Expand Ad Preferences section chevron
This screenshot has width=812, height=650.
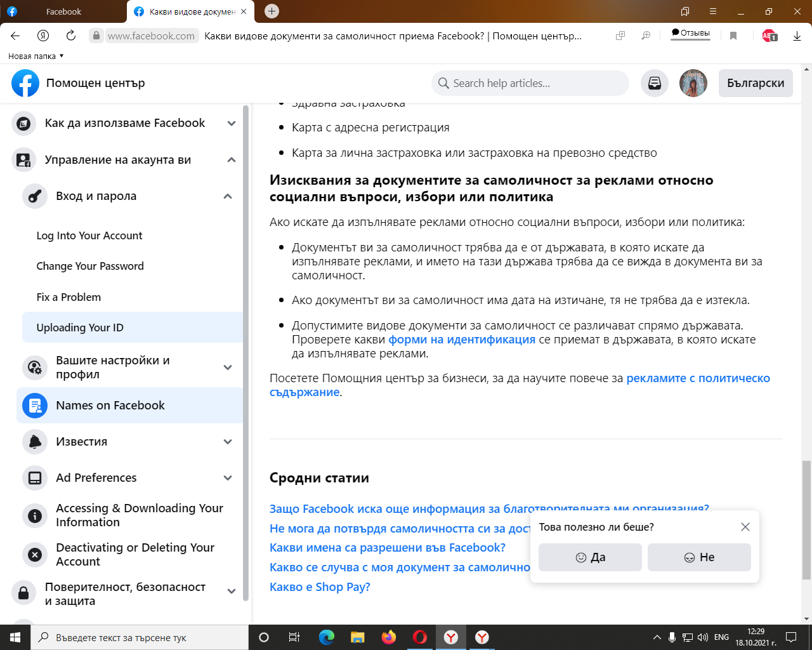click(228, 478)
